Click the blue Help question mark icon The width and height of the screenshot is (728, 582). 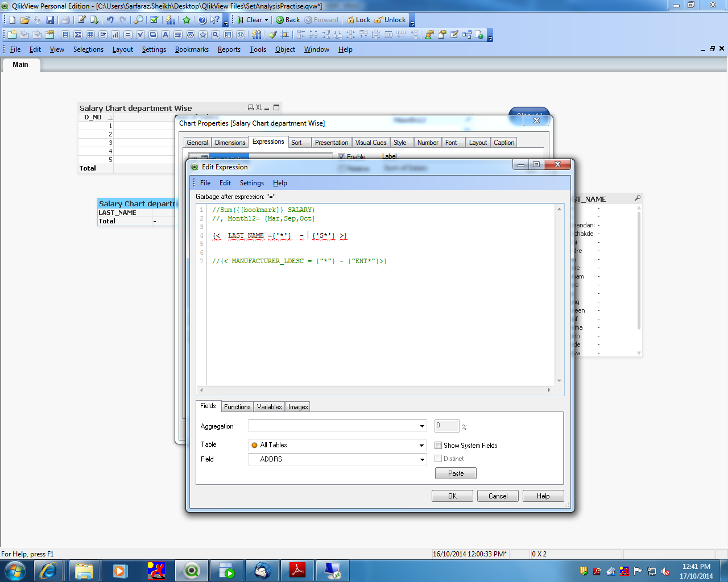tap(202, 20)
